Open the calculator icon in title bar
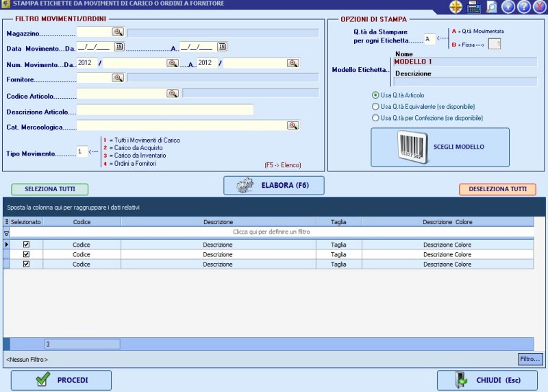Screen dimensions: 548x392 coord(473,7)
